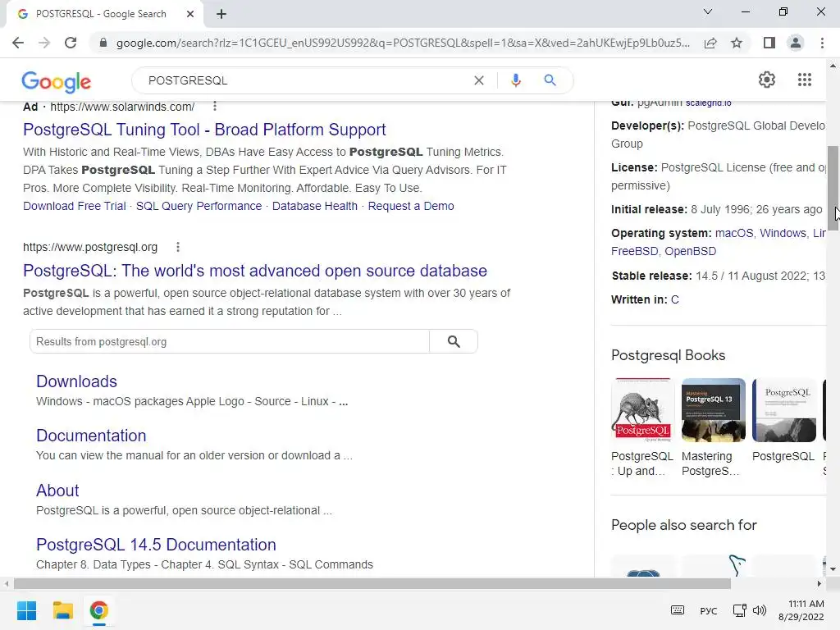Search within postgresql.org magnifier button
The width and height of the screenshot is (840, 630).
(454, 342)
